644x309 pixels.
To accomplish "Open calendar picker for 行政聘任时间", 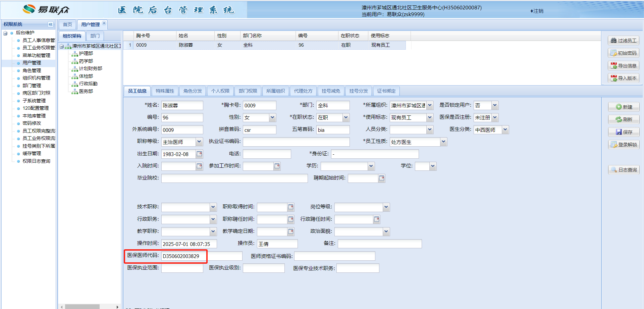I will tap(377, 219).
